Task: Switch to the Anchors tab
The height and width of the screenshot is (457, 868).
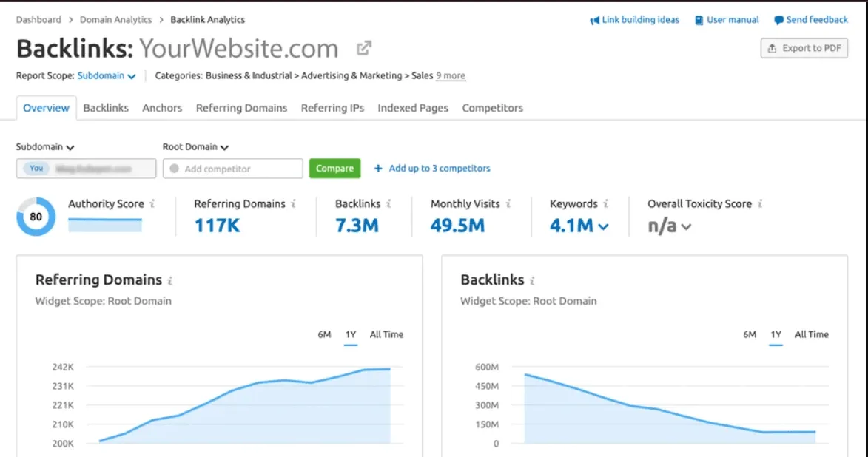Action: tap(162, 107)
